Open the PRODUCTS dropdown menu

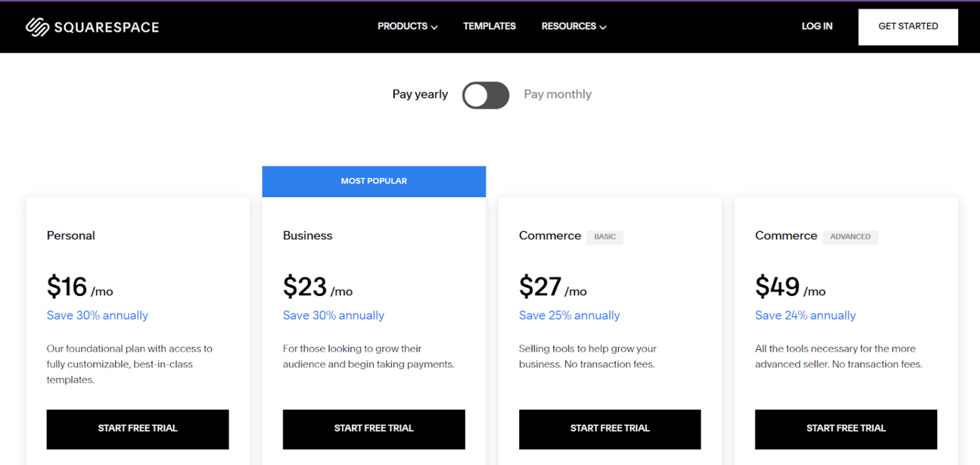403,26
